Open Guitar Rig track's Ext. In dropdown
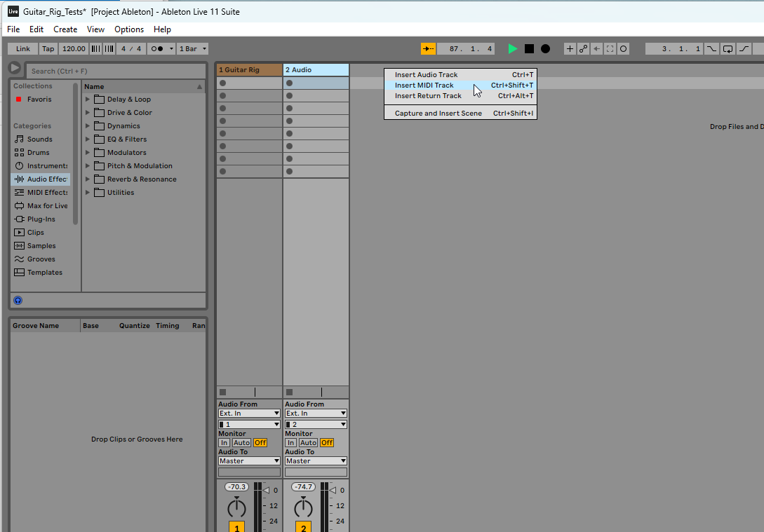764x532 pixels. tap(249, 414)
